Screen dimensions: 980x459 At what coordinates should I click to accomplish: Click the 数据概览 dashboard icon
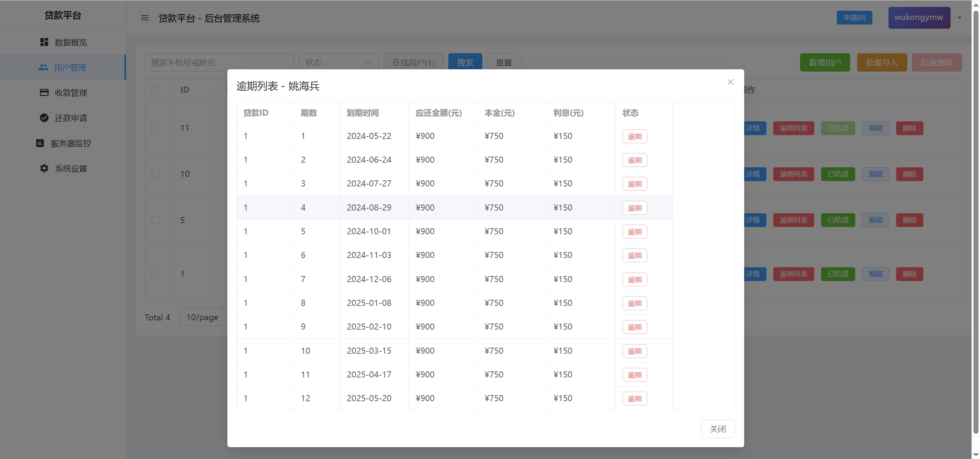pyautogui.click(x=44, y=42)
